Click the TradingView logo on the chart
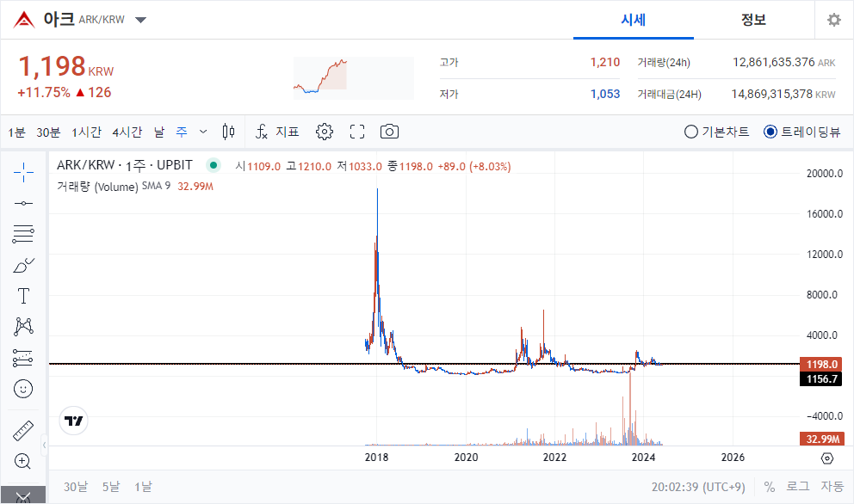This screenshot has height=504, width=854. coord(73,421)
